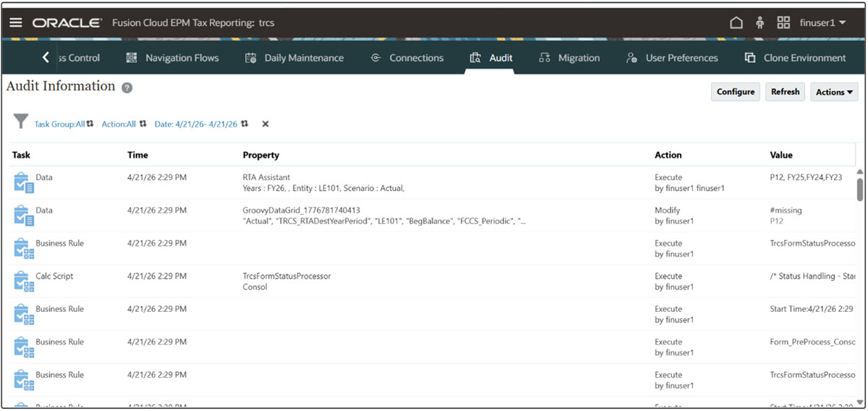Switch to the Migration tab
Image resolution: width=868 pixels, height=411 pixels.
569,58
